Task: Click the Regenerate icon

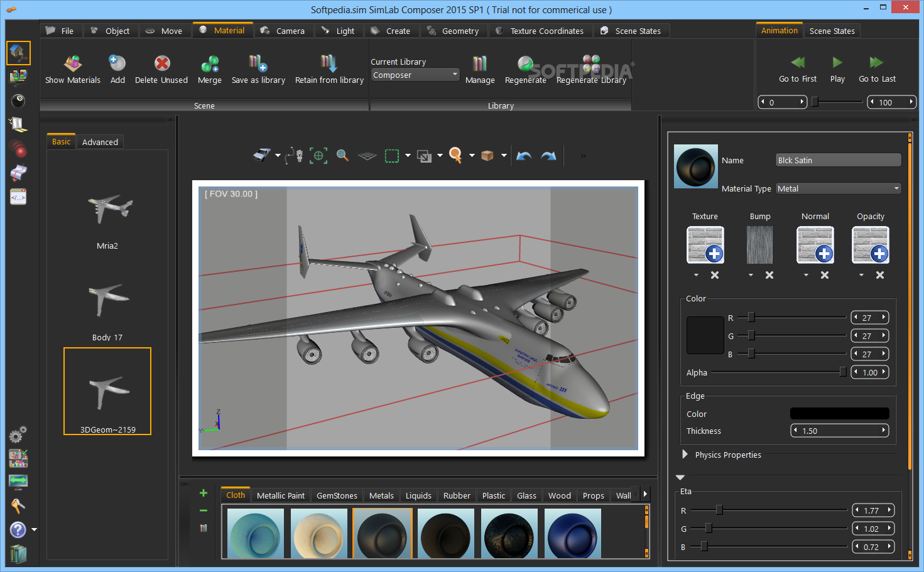Action: click(525, 63)
